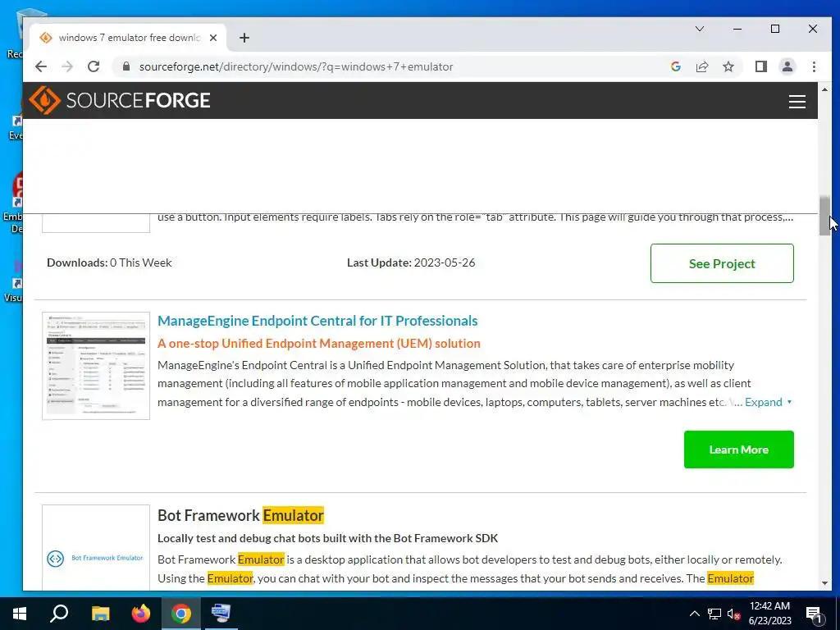Expand the ManageEngine description

pos(767,402)
